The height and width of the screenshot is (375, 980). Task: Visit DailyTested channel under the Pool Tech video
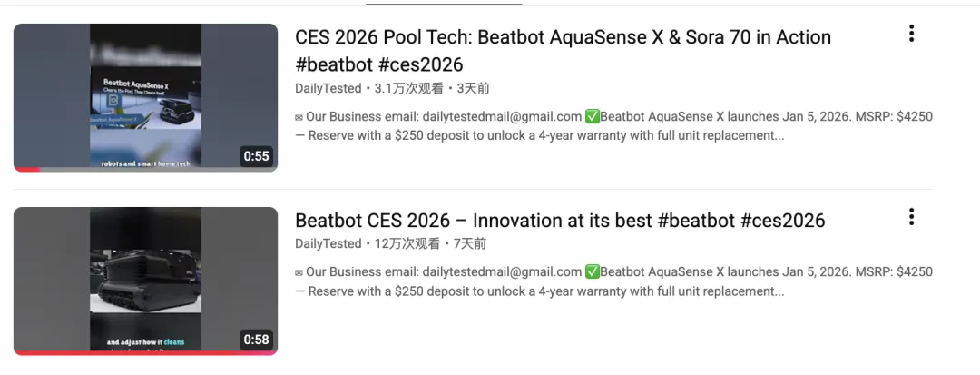point(328,89)
